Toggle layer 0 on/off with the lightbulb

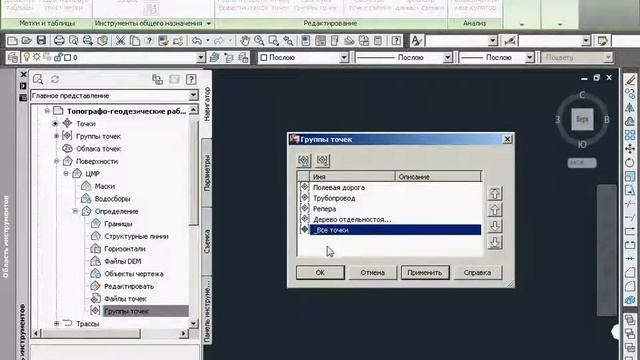[27, 57]
